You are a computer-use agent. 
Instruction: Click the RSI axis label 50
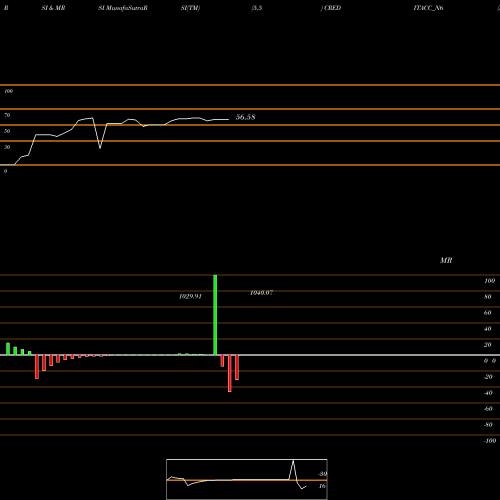click(7, 131)
